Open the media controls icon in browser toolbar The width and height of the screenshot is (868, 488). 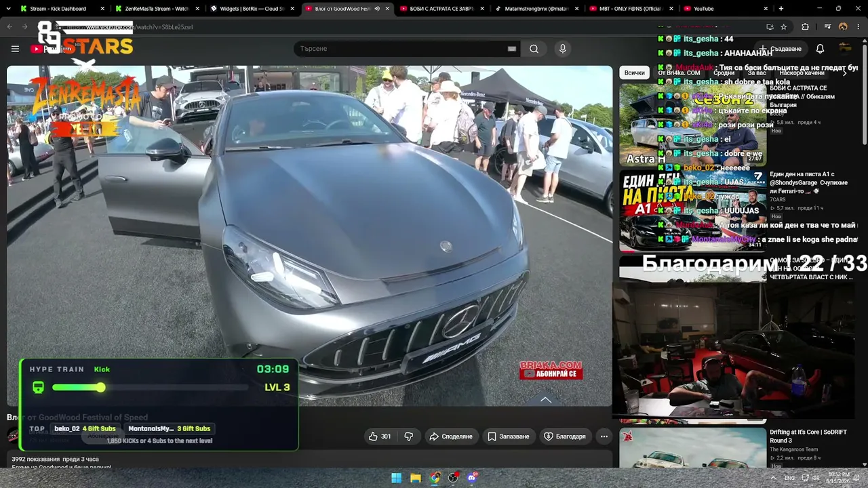point(827,27)
